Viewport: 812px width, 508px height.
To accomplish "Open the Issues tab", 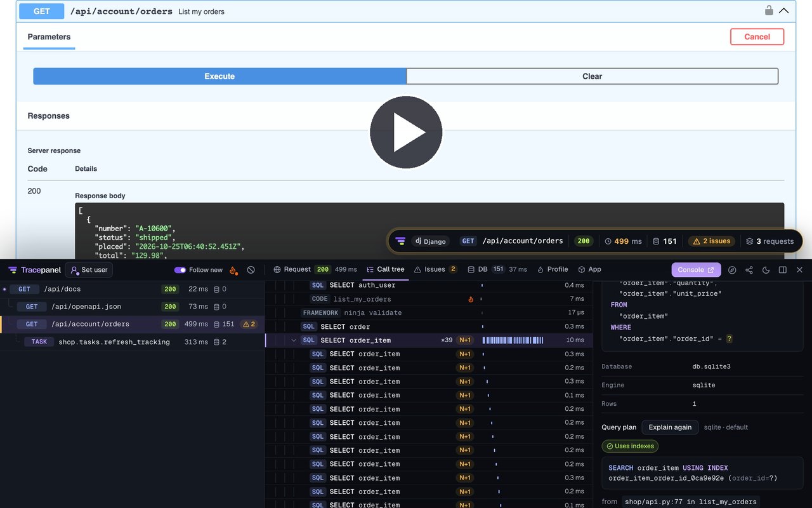I will click(x=435, y=269).
